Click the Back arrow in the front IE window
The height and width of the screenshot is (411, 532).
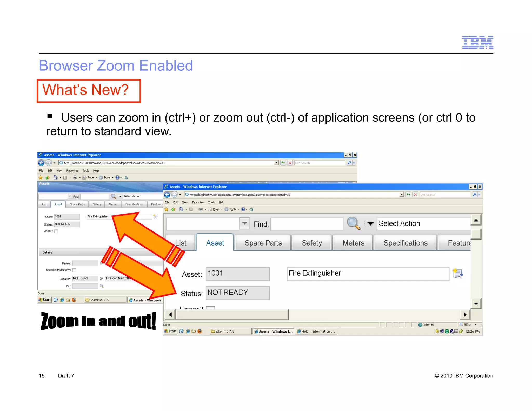click(x=167, y=195)
